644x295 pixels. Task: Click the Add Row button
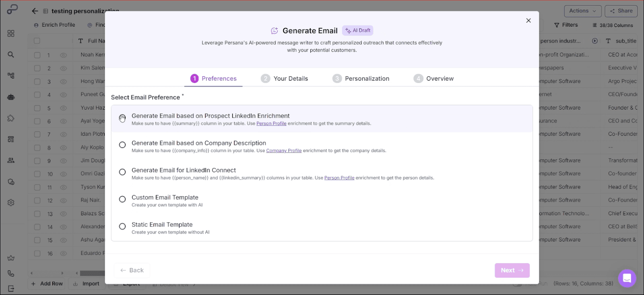pos(47,284)
